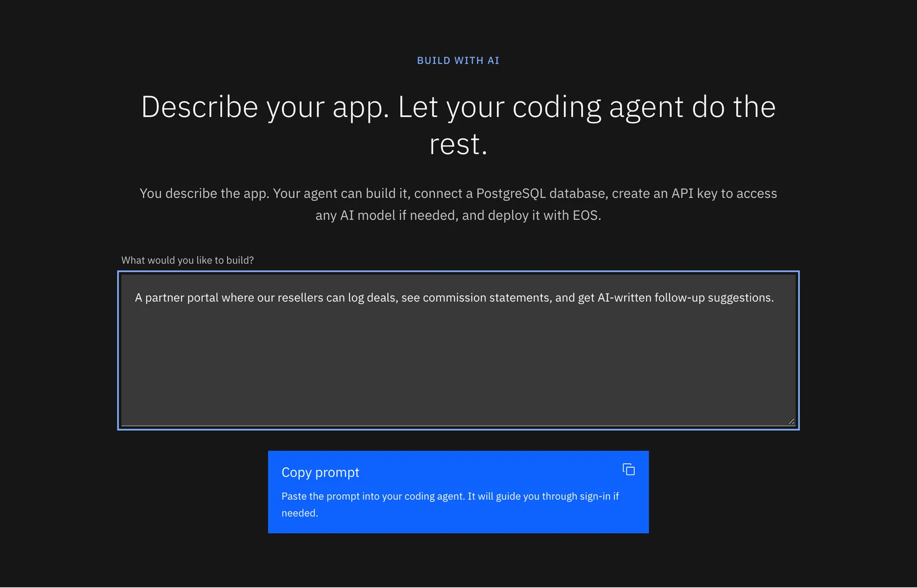Screen dimensions: 917x588
Task: Click the 'What would you like to build?' label
Action: (x=187, y=260)
